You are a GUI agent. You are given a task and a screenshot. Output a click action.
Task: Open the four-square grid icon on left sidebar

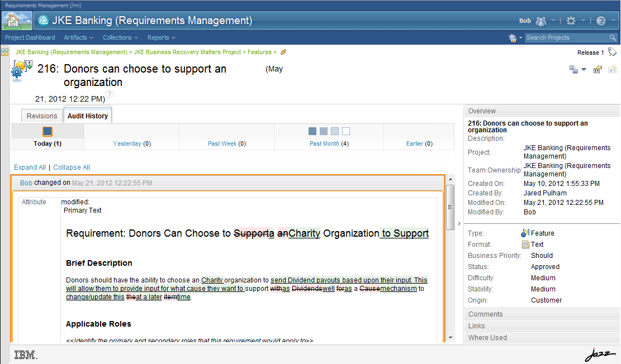(5, 52)
